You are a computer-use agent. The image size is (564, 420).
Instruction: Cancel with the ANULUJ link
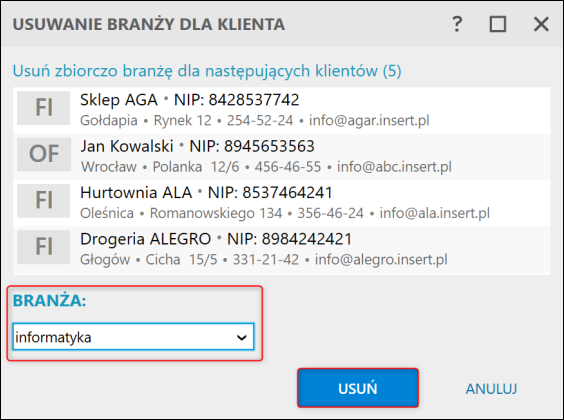pyautogui.click(x=491, y=389)
